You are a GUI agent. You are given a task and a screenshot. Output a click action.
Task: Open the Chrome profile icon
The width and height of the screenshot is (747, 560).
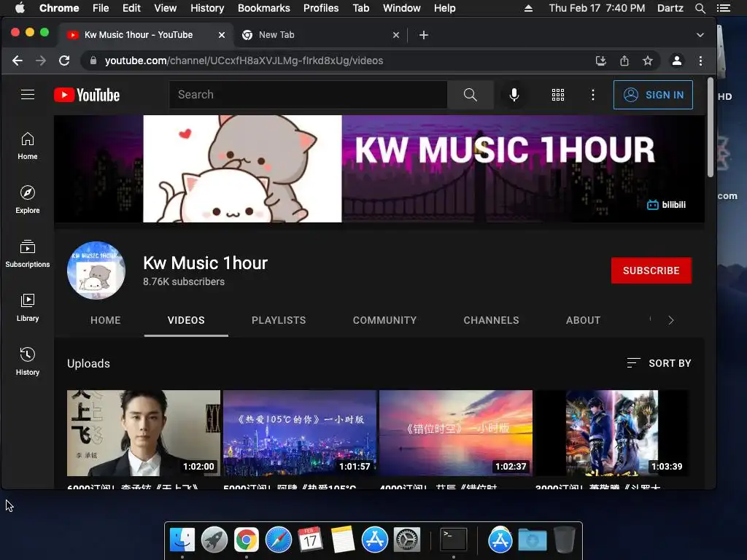[676, 61]
